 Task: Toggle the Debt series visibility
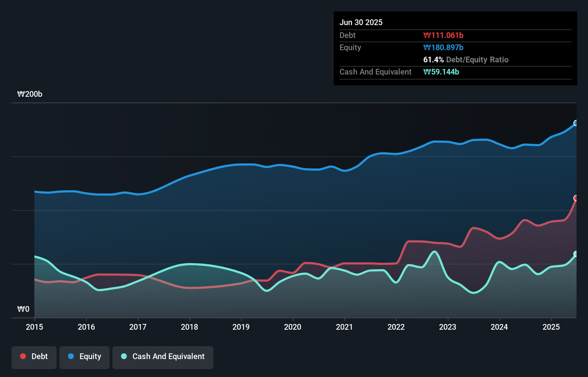[34, 357]
